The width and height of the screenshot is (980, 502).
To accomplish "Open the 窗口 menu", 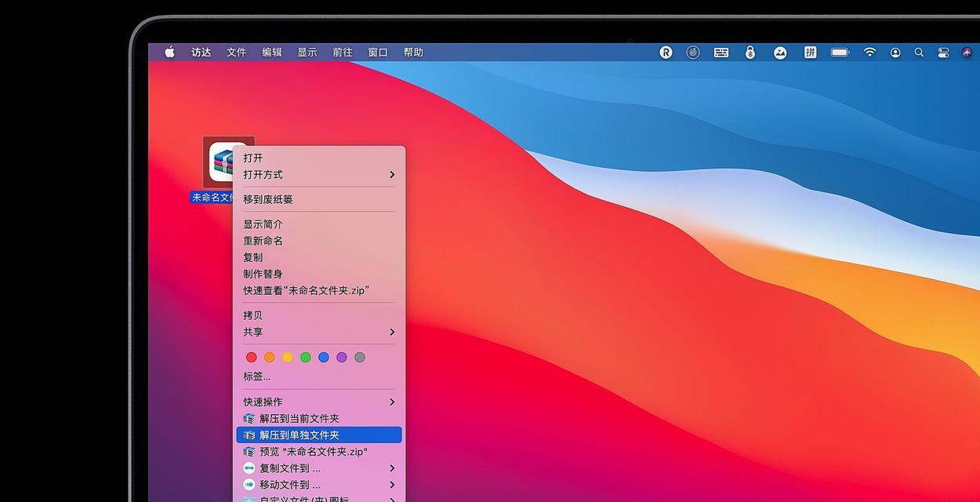I will point(378,53).
